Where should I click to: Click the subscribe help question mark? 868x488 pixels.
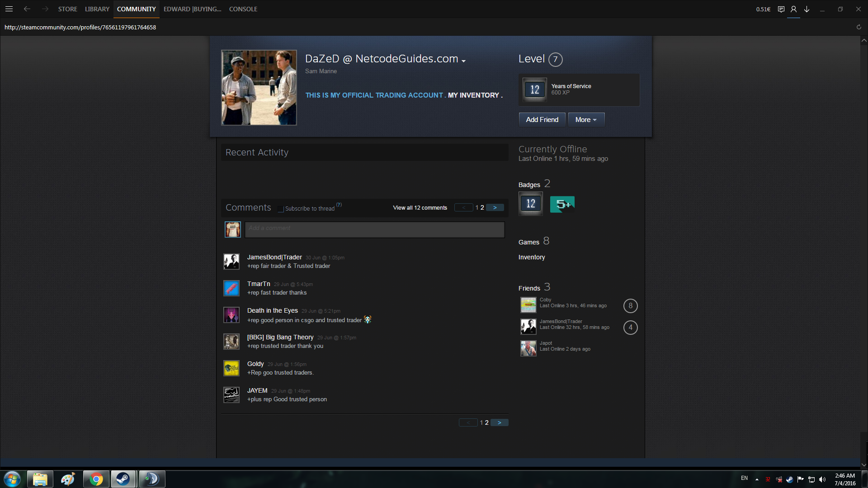coord(339,205)
